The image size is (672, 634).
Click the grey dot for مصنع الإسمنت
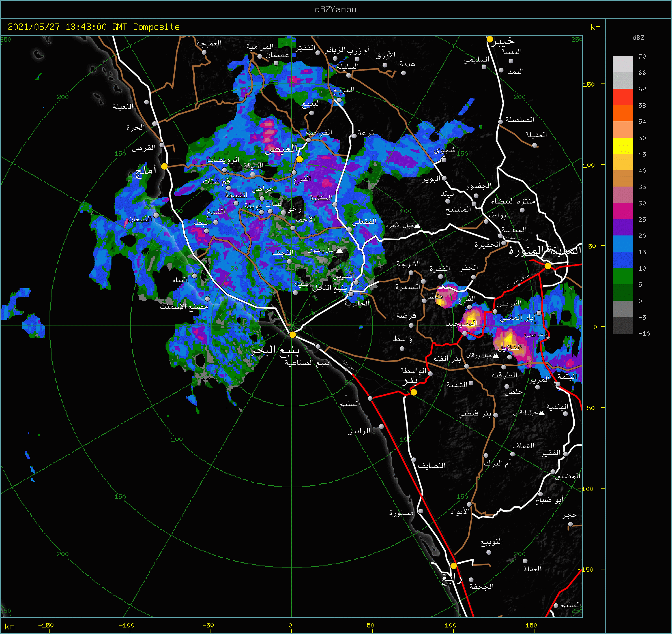point(207,299)
